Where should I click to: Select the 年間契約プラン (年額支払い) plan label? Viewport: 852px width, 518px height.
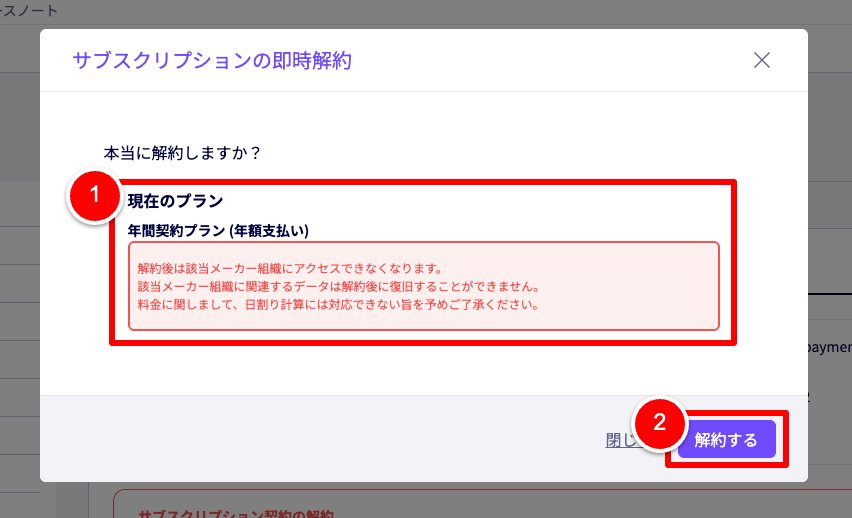click(218, 231)
